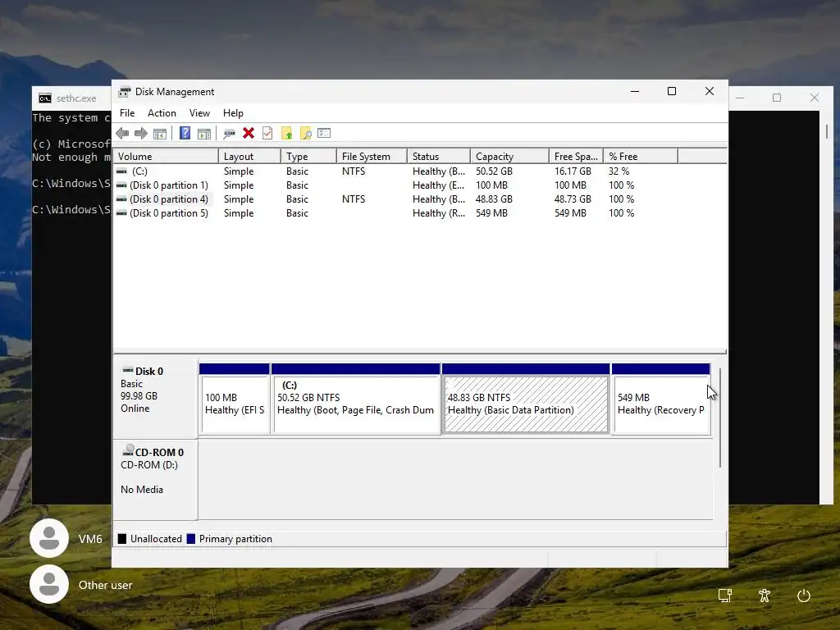Viewport: 840px width, 630px height.
Task: Select the VM6 user name
Action: [x=90, y=539]
